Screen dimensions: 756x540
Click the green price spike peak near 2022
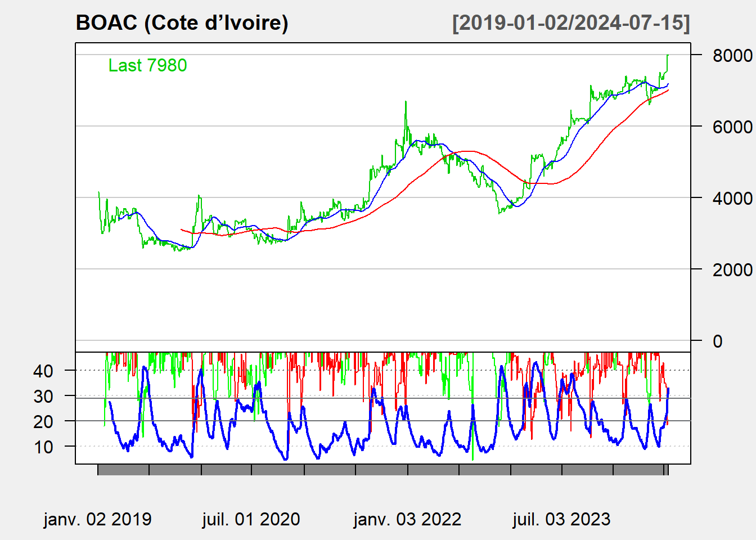point(406,102)
